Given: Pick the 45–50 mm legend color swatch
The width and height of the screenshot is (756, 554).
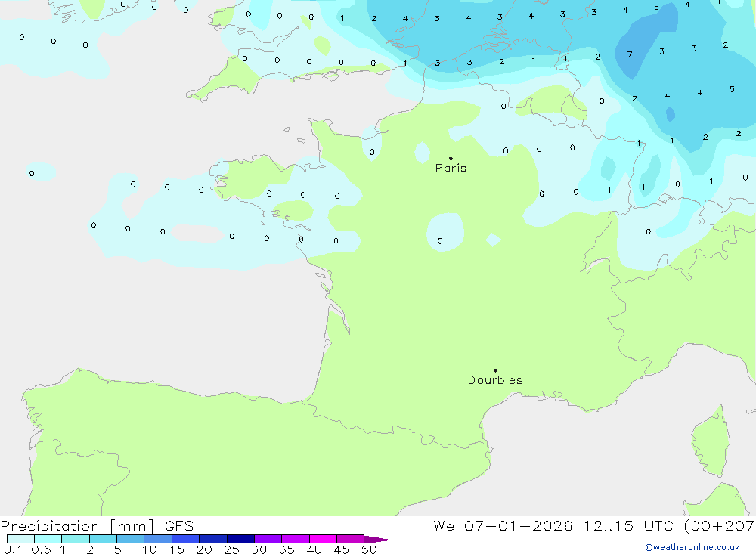Looking at the screenshot, I should (351, 539).
